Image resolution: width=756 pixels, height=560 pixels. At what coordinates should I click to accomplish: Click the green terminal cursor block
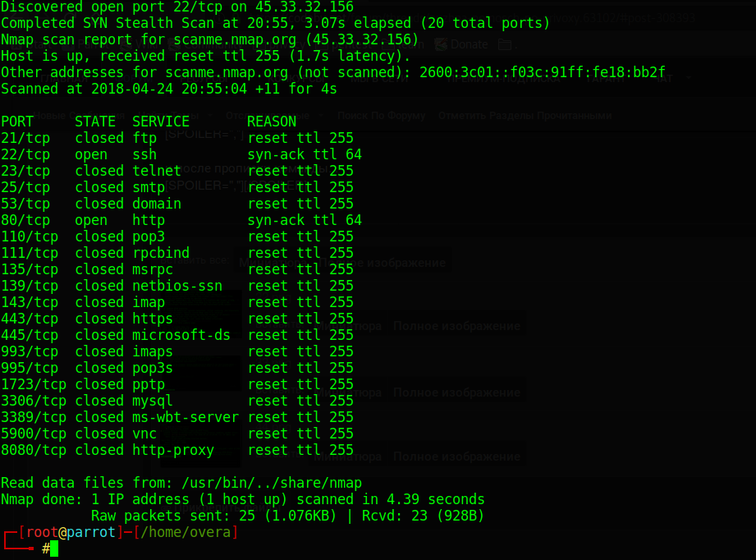pyautogui.click(x=54, y=549)
